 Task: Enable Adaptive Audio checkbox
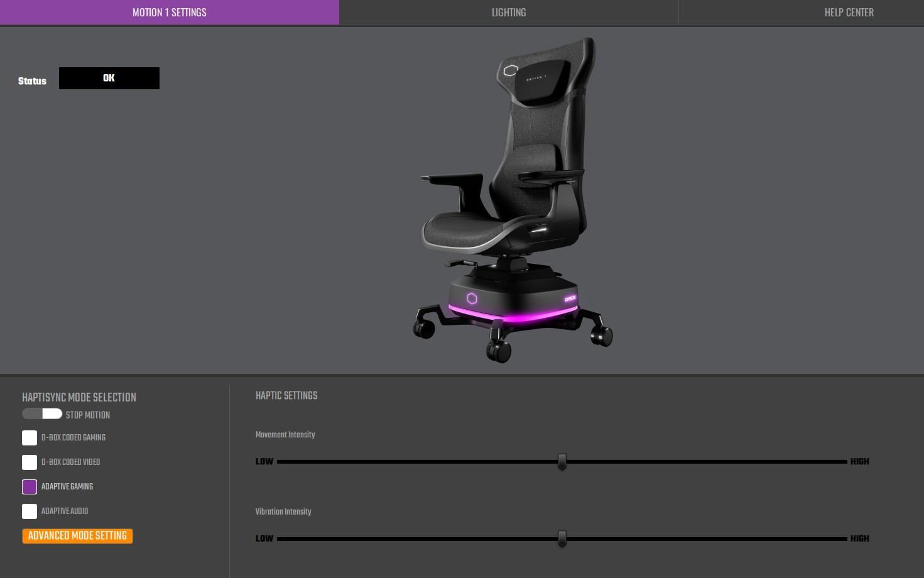pyautogui.click(x=30, y=511)
